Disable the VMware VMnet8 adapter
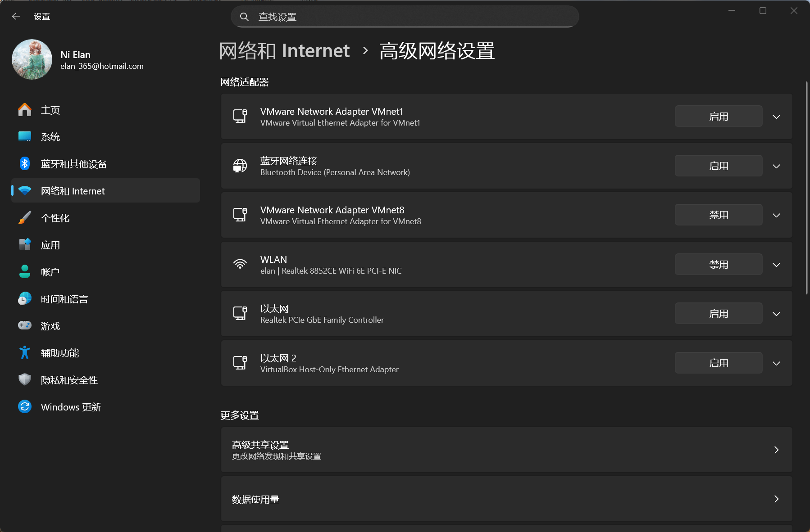The height and width of the screenshot is (532, 810). coord(718,215)
